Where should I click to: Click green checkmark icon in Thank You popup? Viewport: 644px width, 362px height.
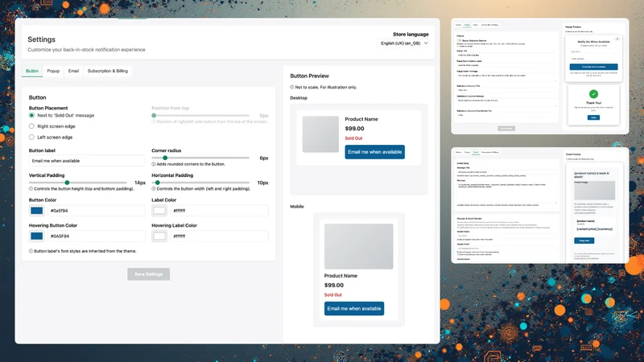pyautogui.click(x=593, y=93)
